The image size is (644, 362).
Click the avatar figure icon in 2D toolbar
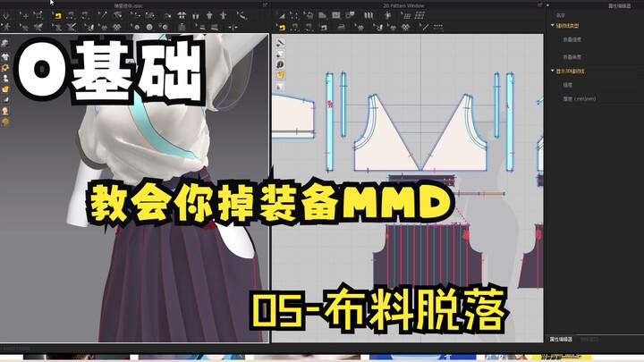click(387, 15)
